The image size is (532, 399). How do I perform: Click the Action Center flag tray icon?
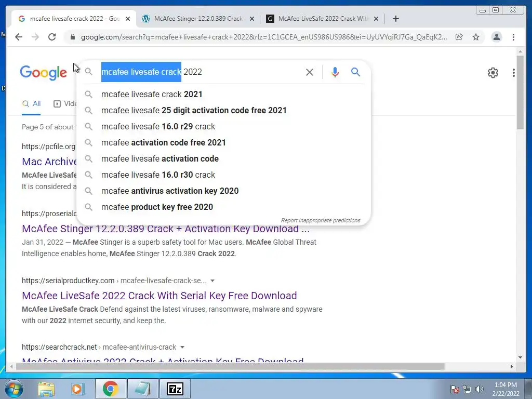tap(454, 389)
